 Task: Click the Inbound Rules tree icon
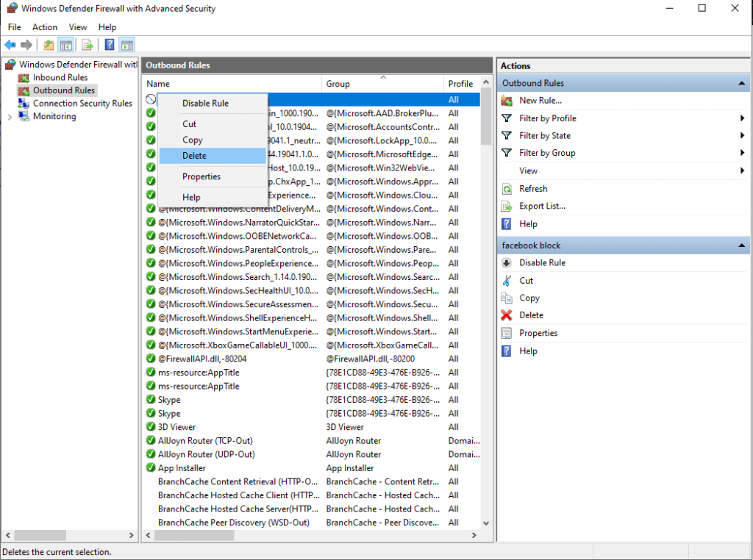point(24,78)
